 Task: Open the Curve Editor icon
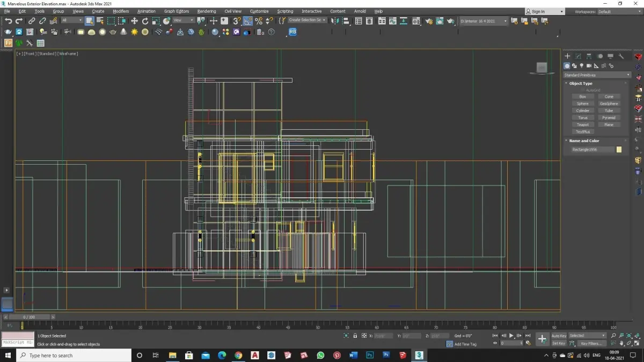392,21
